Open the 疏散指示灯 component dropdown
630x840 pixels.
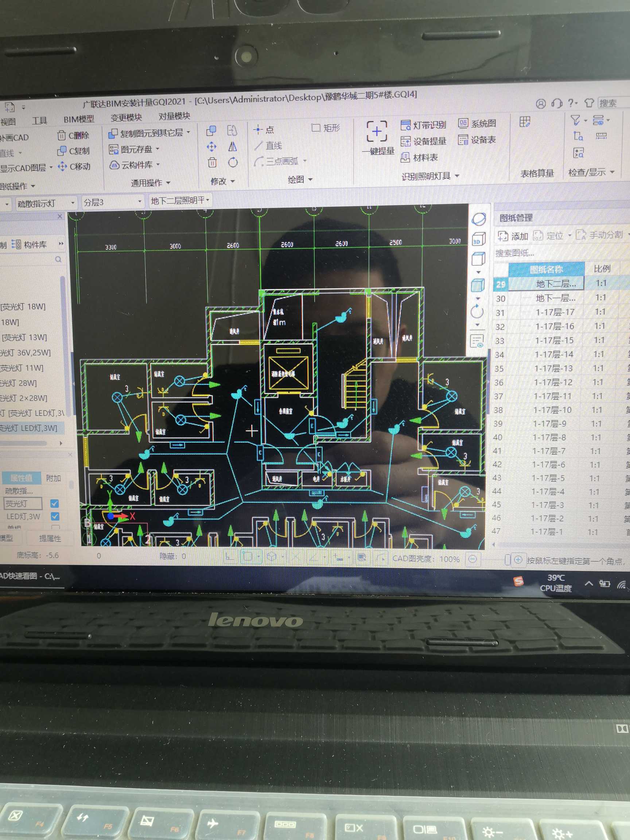click(46, 203)
